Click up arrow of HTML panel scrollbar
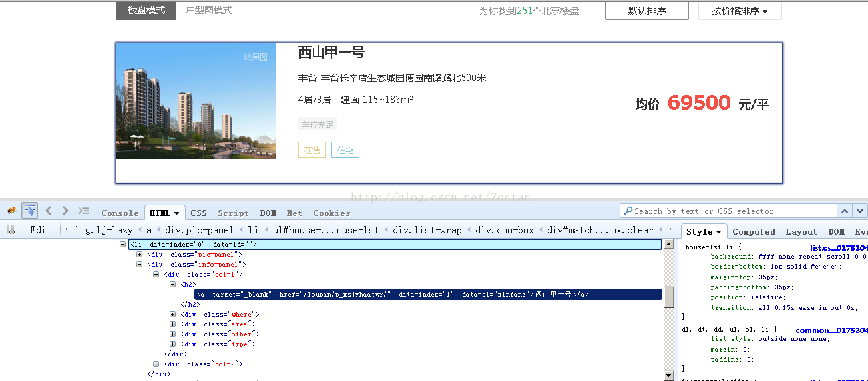The height and width of the screenshot is (381, 868). 670,245
